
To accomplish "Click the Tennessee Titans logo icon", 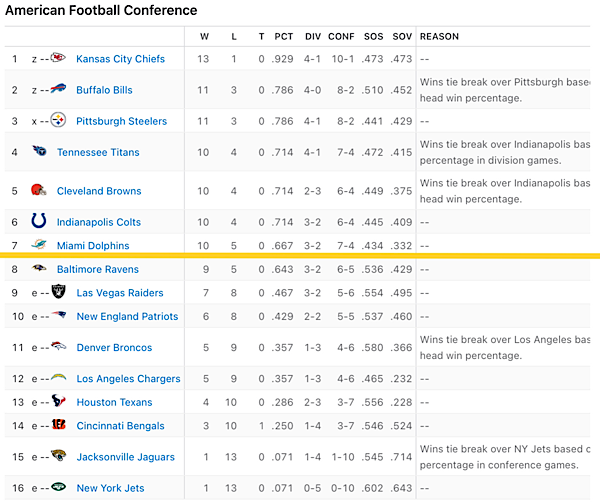I will pyautogui.click(x=39, y=152).
